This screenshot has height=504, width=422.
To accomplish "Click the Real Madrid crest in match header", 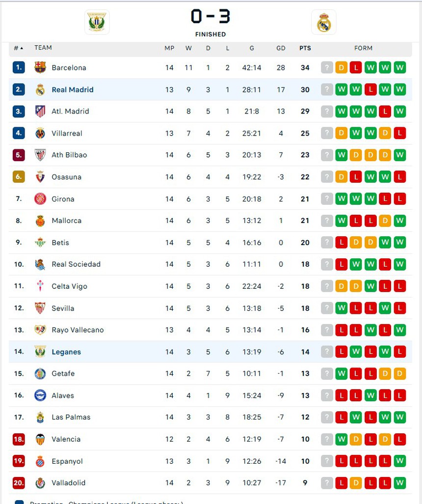I will 324,23.
